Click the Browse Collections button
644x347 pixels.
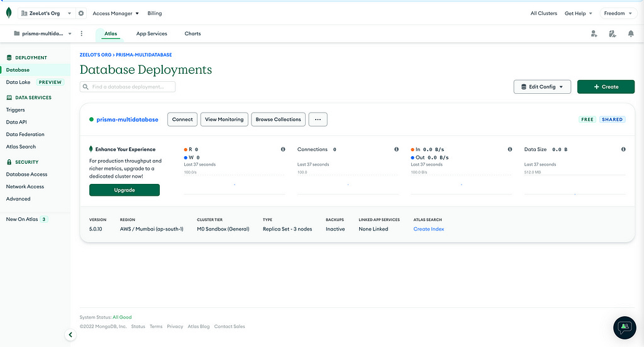[x=278, y=119]
